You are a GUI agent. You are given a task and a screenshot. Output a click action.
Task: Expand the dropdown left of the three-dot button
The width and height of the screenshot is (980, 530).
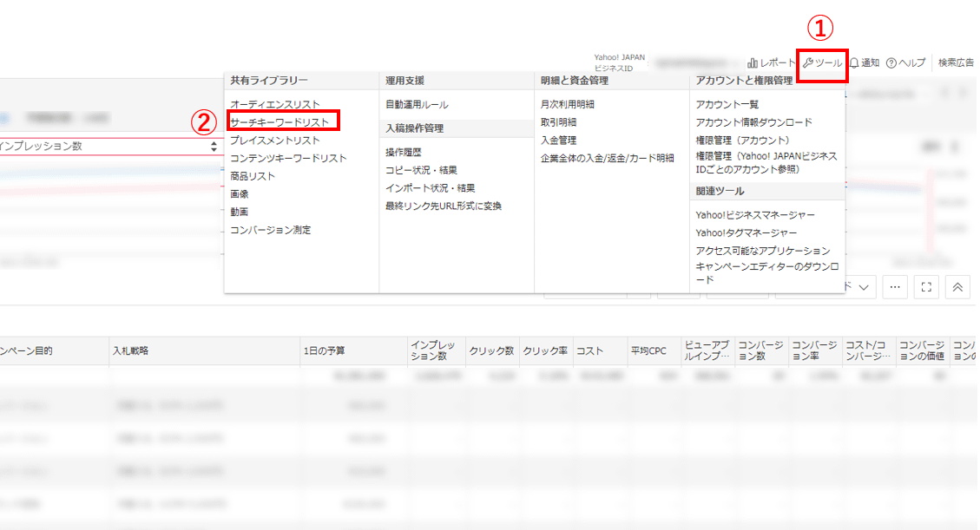tap(861, 287)
